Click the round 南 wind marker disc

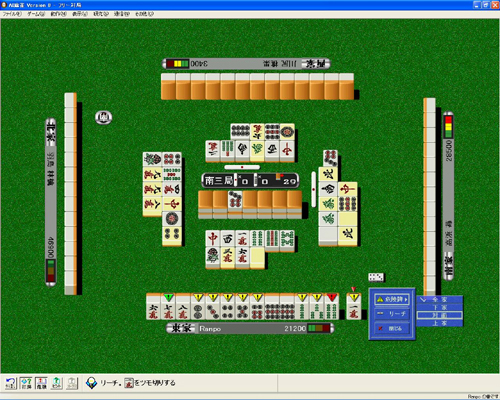(x=104, y=117)
